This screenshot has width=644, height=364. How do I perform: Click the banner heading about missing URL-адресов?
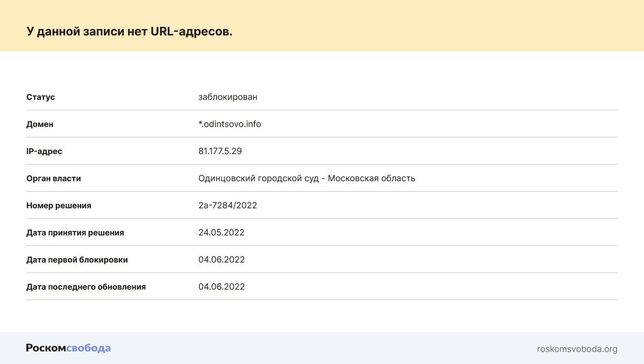(x=130, y=32)
